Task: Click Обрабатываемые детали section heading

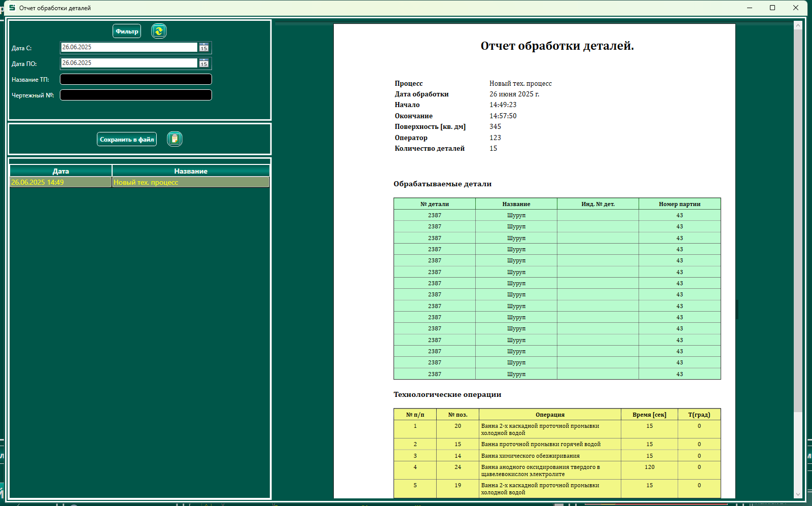Action: point(442,184)
